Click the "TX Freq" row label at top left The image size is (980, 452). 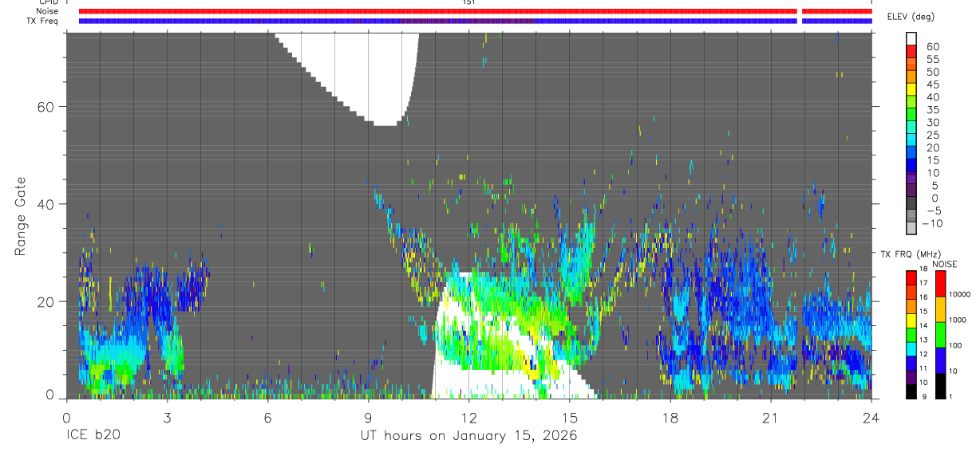41,21
